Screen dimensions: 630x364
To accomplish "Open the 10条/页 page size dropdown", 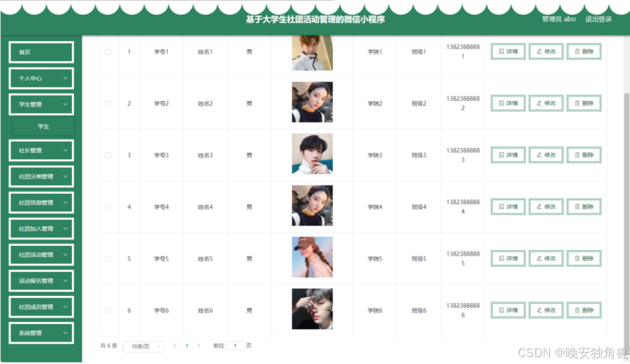I will (x=143, y=346).
